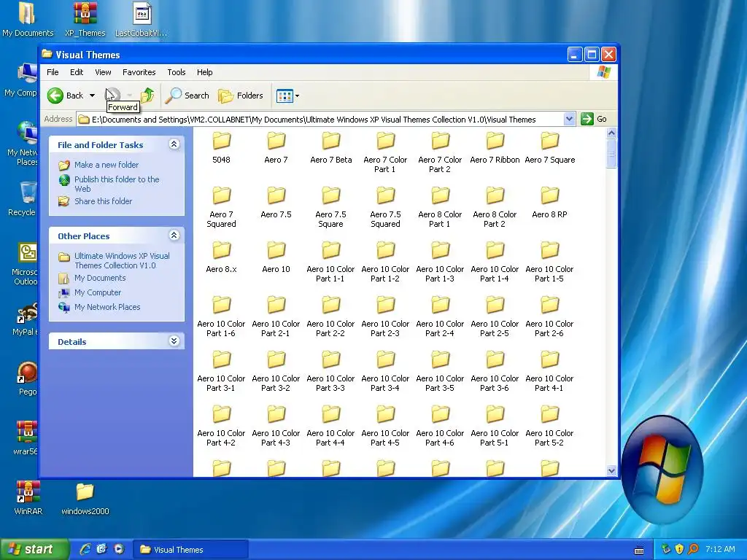Select the Aero 7.5 Squared folder
This screenshot has height=560, width=747.
(x=385, y=207)
